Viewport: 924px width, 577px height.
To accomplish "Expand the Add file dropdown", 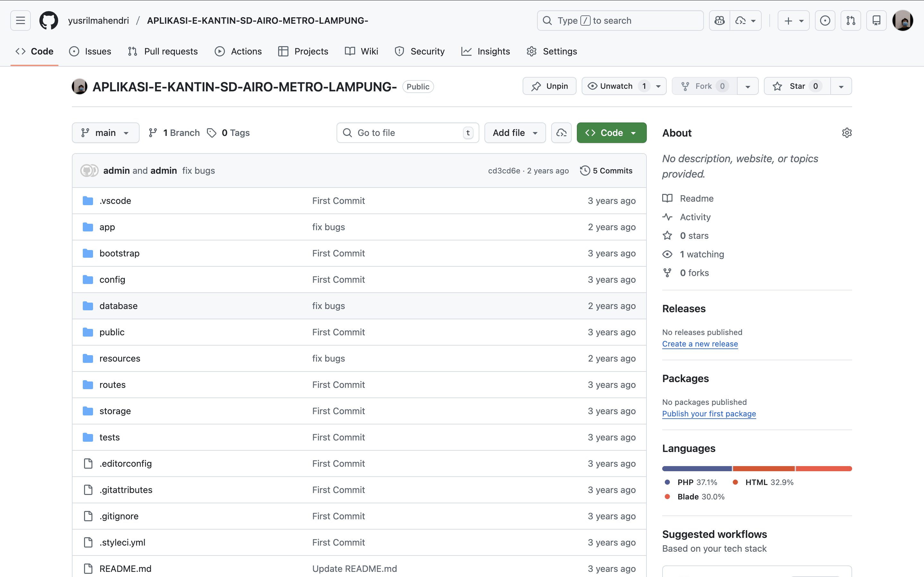I will [515, 133].
